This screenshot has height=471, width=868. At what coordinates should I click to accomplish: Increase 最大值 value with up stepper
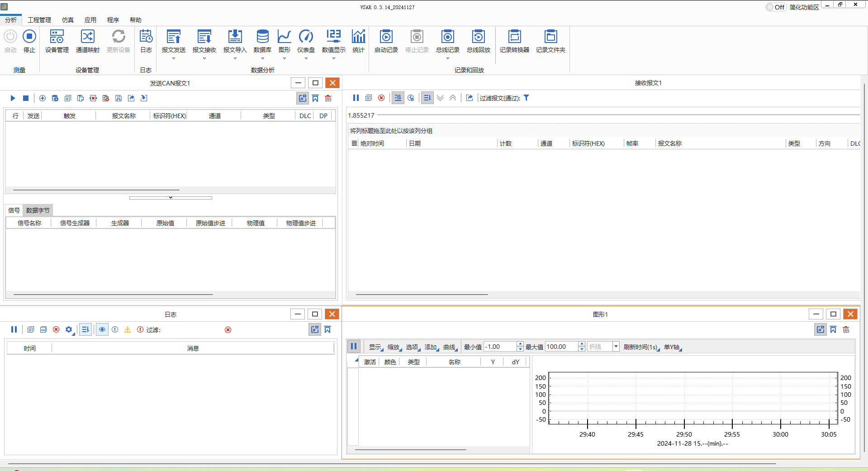(582, 344)
